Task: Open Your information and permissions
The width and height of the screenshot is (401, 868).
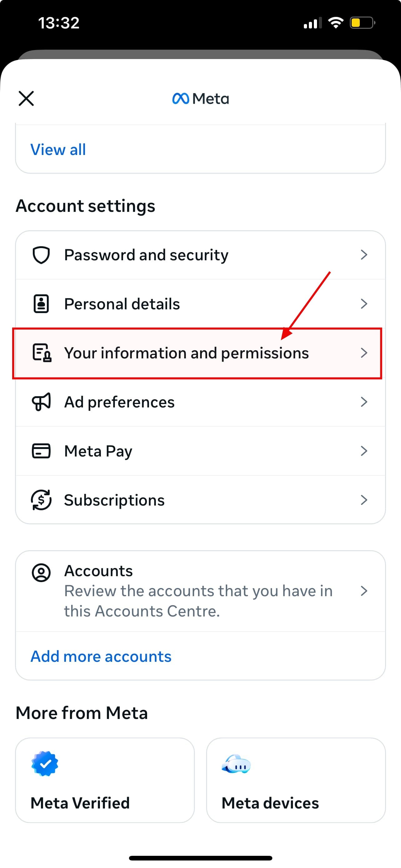Action: coord(186,353)
